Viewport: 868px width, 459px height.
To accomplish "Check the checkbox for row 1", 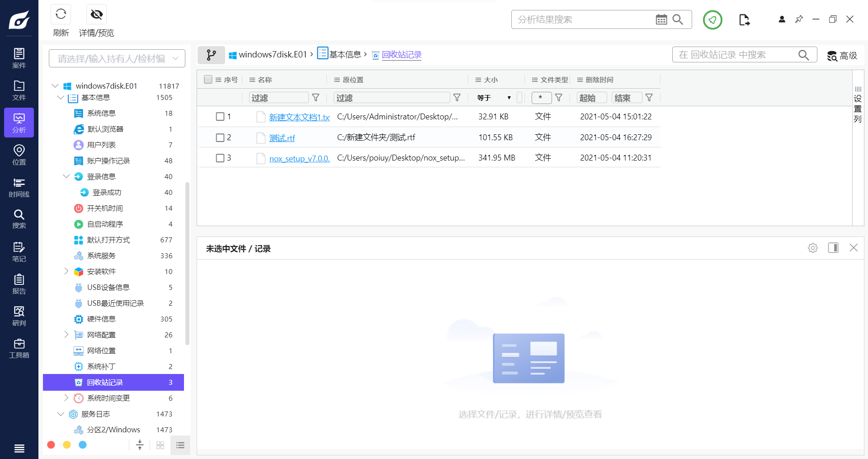I will (x=220, y=117).
